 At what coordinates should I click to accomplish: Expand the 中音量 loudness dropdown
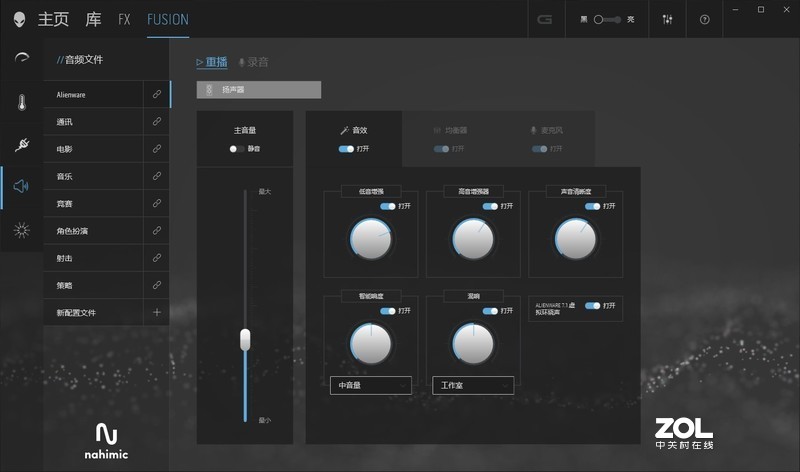click(x=370, y=385)
